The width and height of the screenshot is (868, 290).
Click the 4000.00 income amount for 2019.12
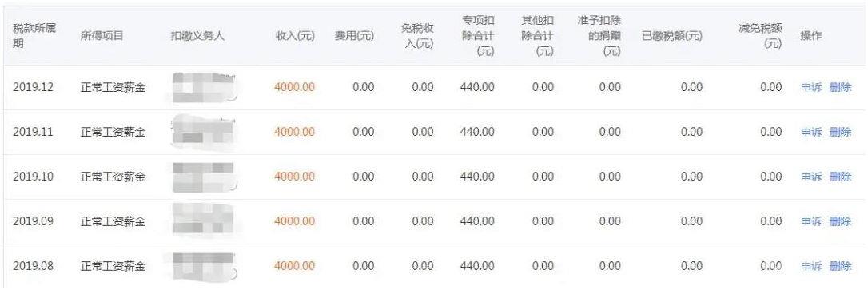[x=294, y=87]
